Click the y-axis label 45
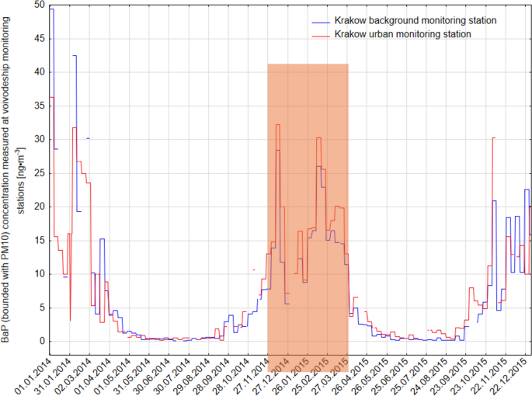532x396 pixels. pyautogui.click(x=40, y=39)
